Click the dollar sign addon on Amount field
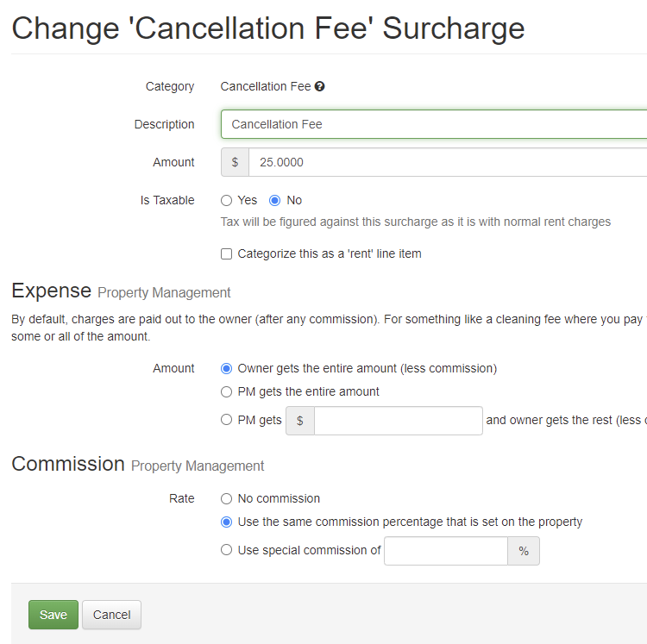 click(235, 162)
